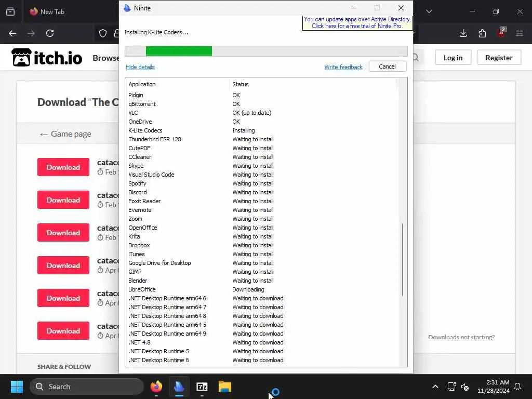Open Firefox hamburger application menu
The image size is (532, 399).
click(x=520, y=33)
